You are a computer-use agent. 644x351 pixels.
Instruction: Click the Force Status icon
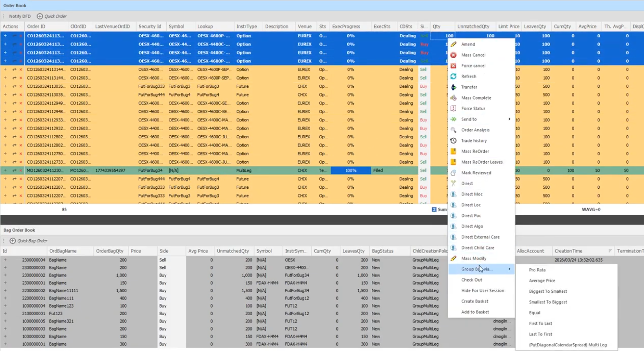pyautogui.click(x=453, y=109)
